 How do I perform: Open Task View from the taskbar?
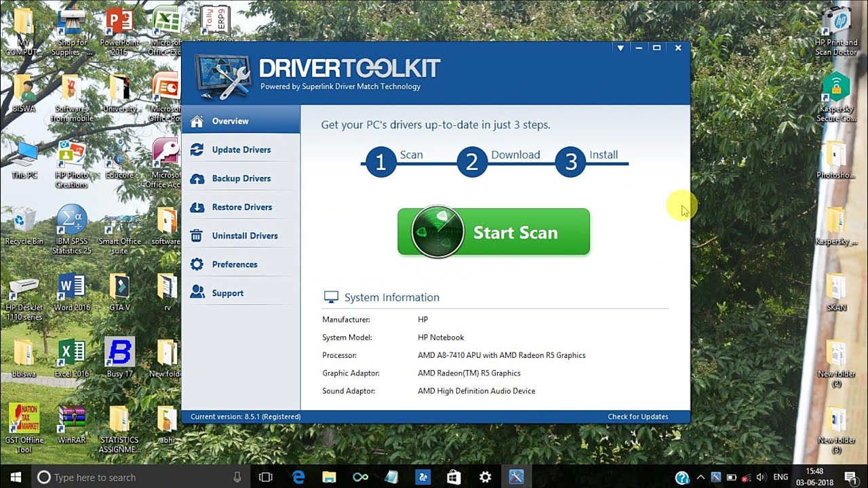click(x=266, y=477)
